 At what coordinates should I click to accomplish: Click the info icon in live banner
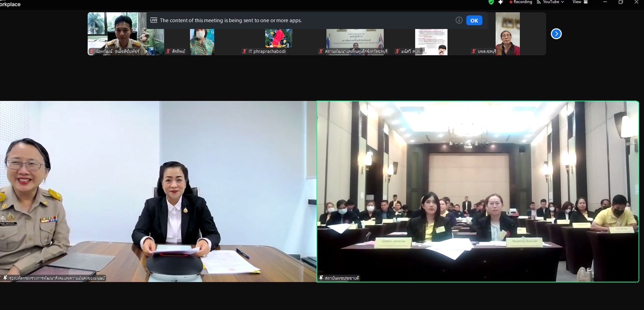pos(459,20)
